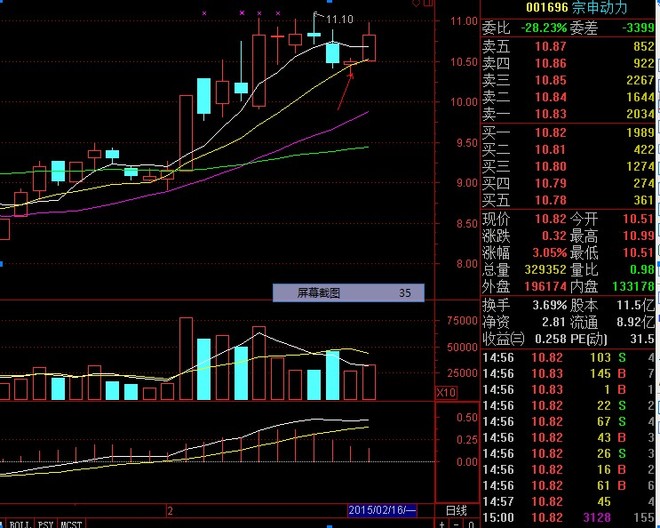The image size is (660, 528).
Task: Click the 内盘 value 133178
Action: pos(633,286)
